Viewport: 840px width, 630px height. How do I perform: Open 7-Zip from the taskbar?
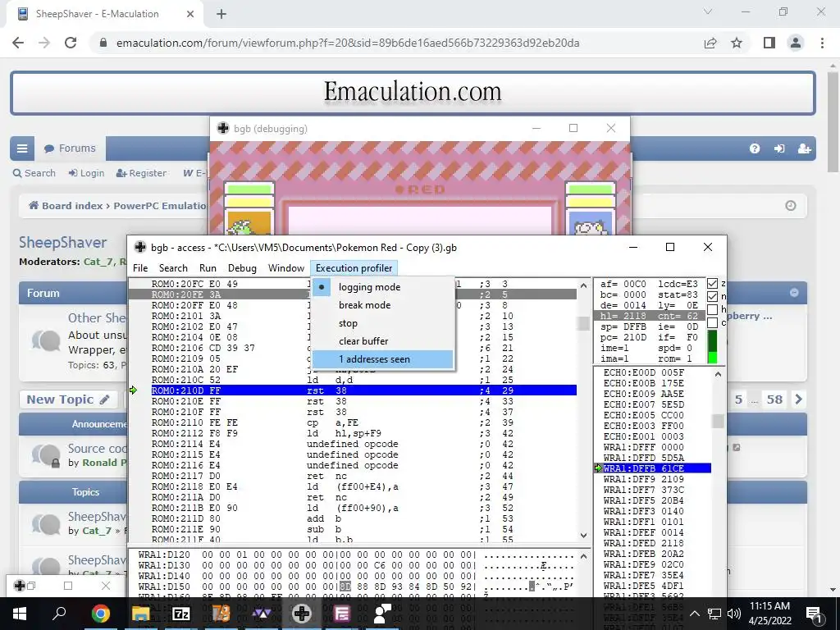click(181, 614)
